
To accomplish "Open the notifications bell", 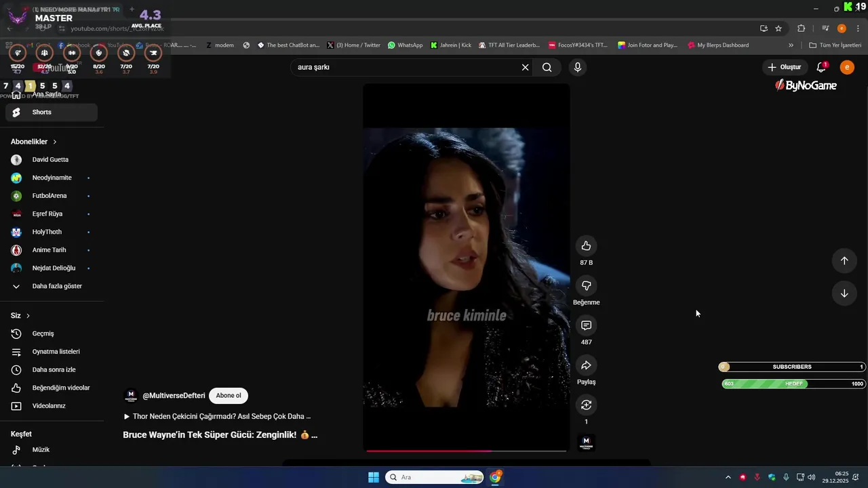I will (821, 67).
